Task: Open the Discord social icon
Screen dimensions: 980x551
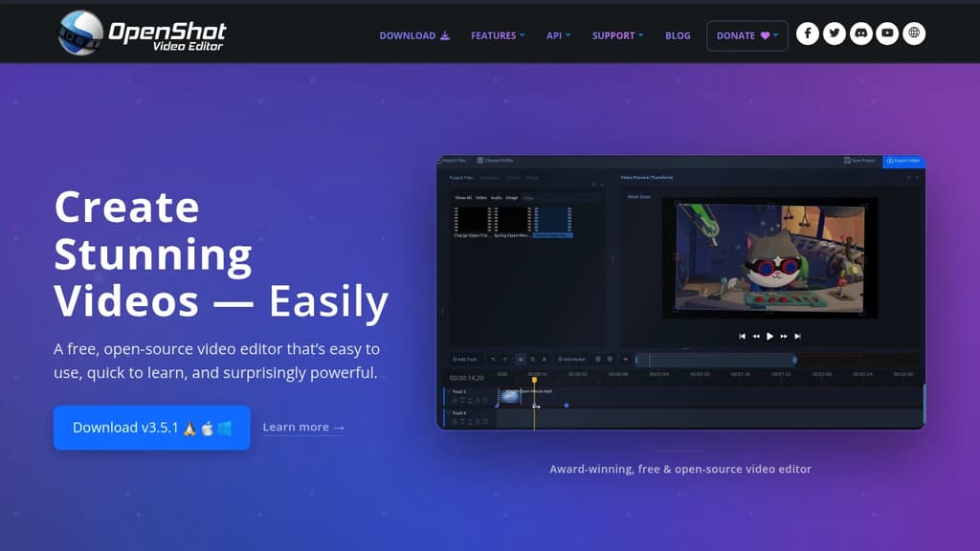Action: point(861,33)
